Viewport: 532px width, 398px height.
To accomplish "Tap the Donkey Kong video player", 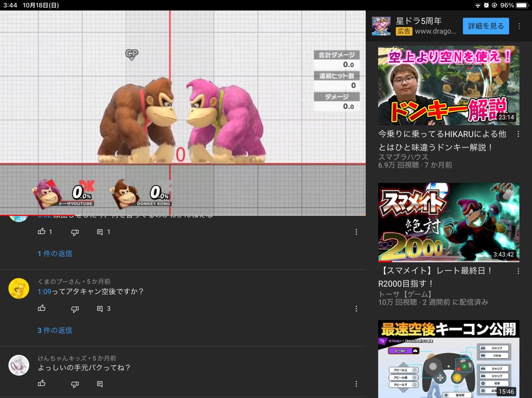I will tap(183, 113).
